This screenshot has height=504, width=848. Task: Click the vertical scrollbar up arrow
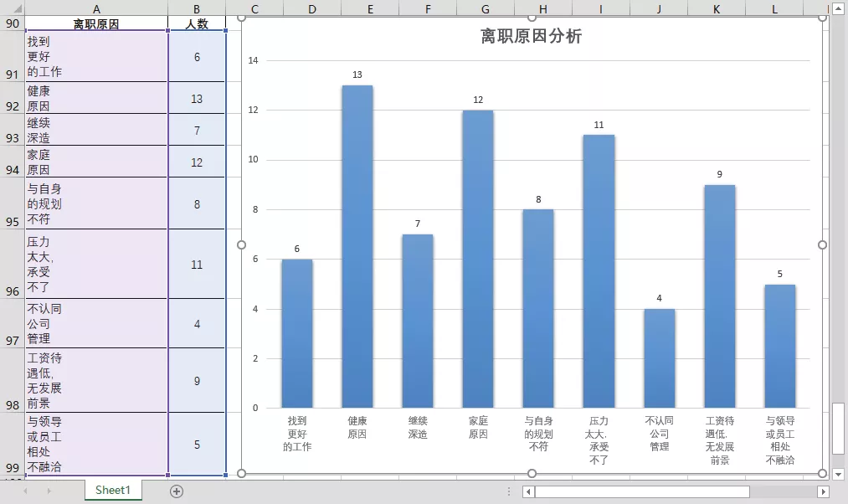coord(838,9)
